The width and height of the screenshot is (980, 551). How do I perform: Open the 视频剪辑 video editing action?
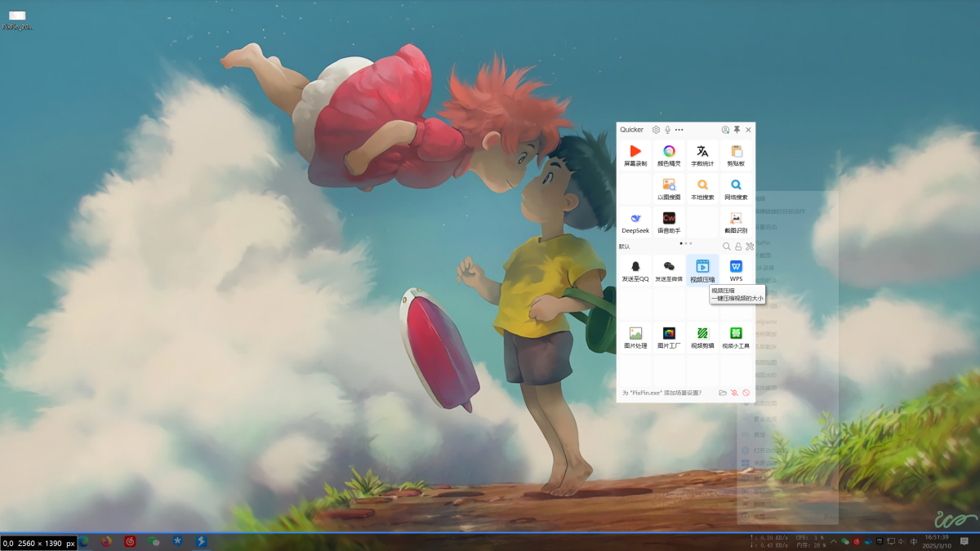tap(702, 337)
